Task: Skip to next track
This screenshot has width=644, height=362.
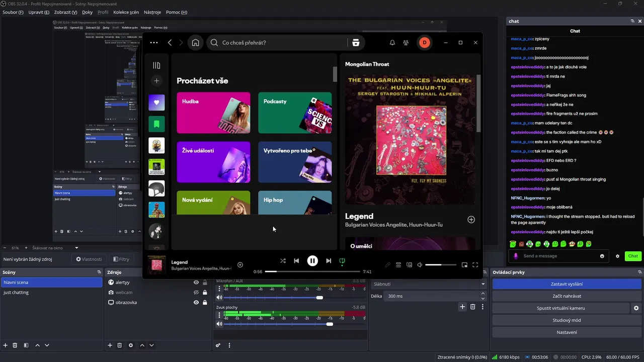Action: pyautogui.click(x=329, y=261)
